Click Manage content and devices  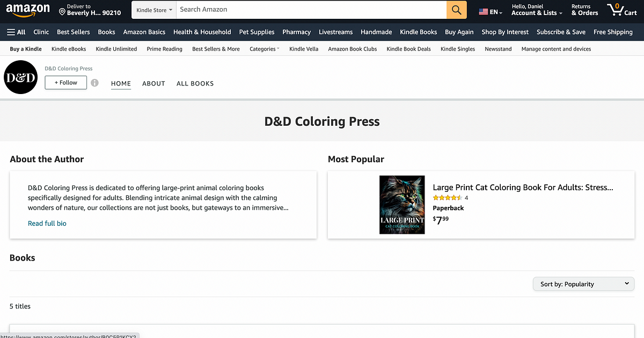(556, 49)
